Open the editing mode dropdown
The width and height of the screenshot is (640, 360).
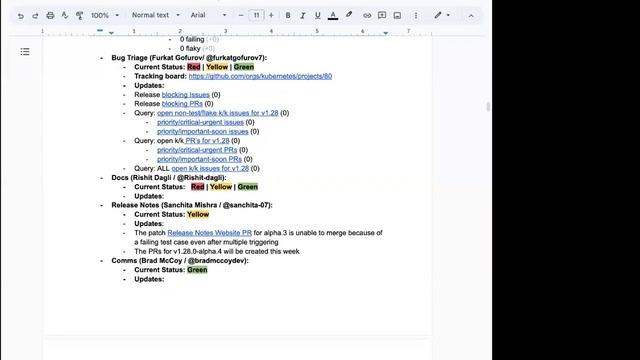(442, 16)
